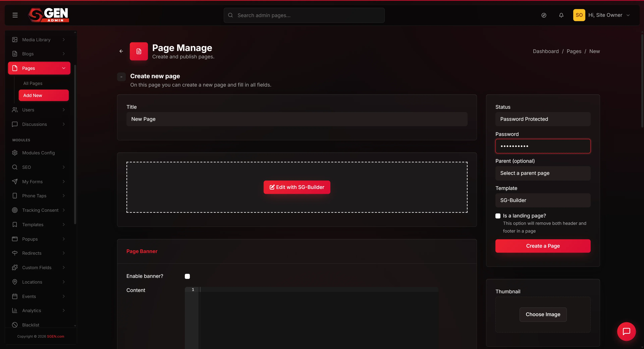644x349 pixels.
Task: Click the SGEN Admin logo
Action: tap(48, 15)
